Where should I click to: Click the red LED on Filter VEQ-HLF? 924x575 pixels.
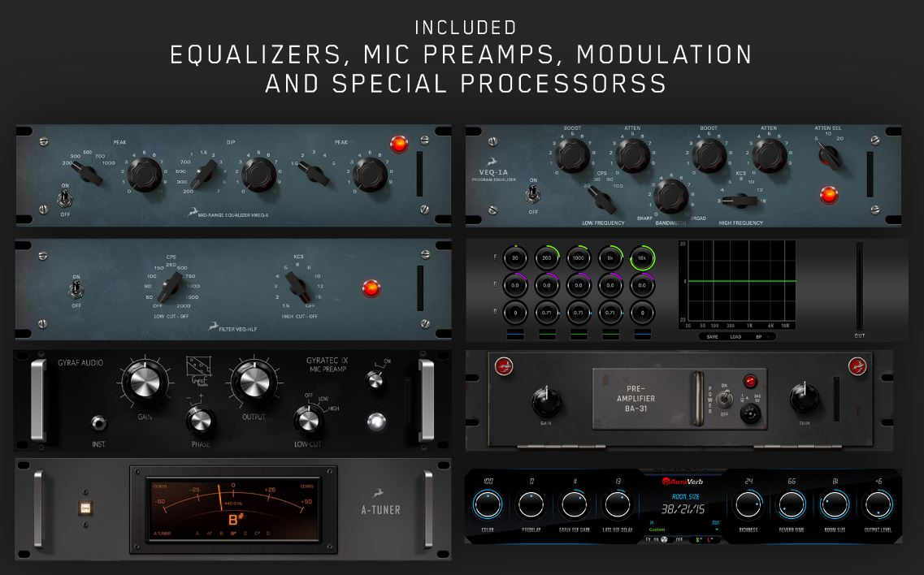371,288
